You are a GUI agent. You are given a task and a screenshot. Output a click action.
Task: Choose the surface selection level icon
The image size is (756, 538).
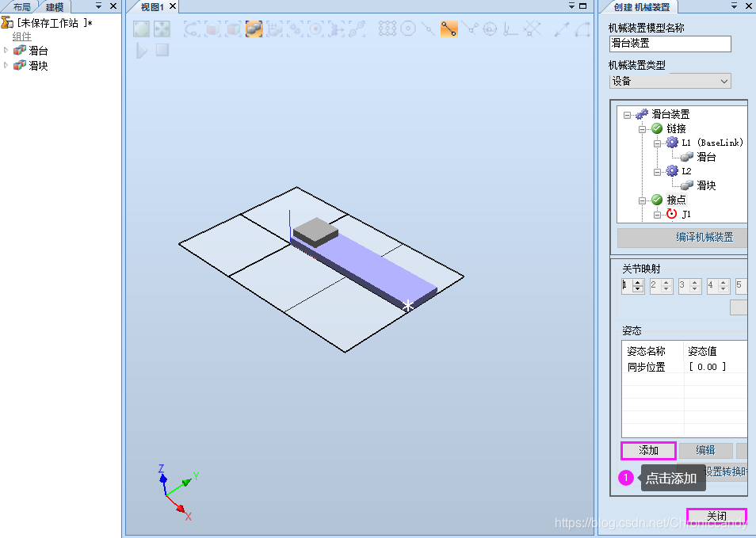point(212,29)
